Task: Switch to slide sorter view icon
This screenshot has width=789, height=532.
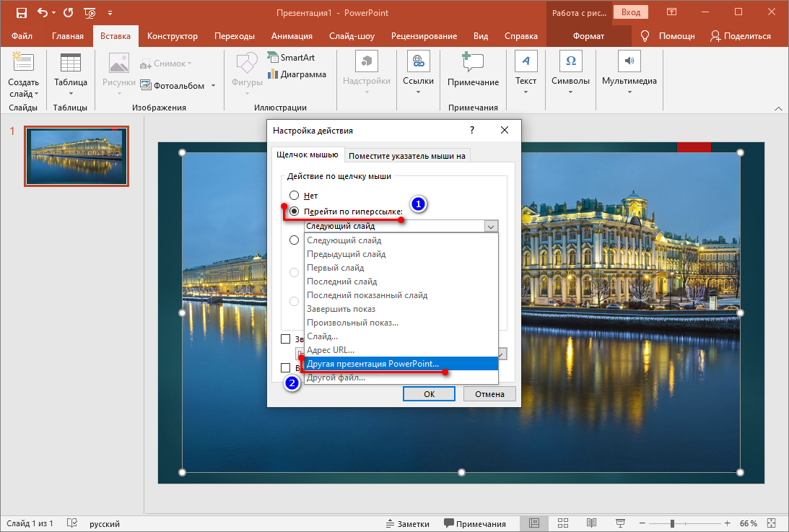Action: click(563, 523)
